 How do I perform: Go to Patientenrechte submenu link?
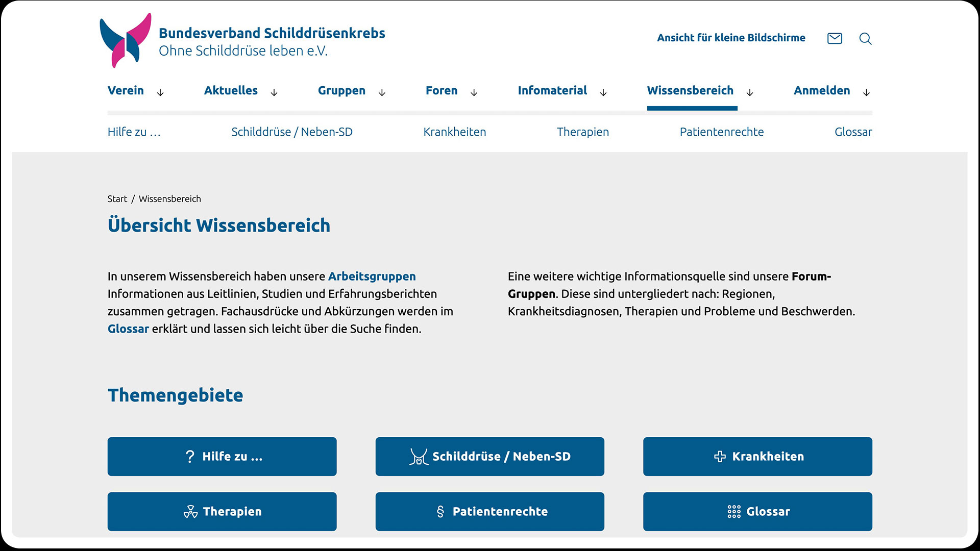pyautogui.click(x=722, y=132)
